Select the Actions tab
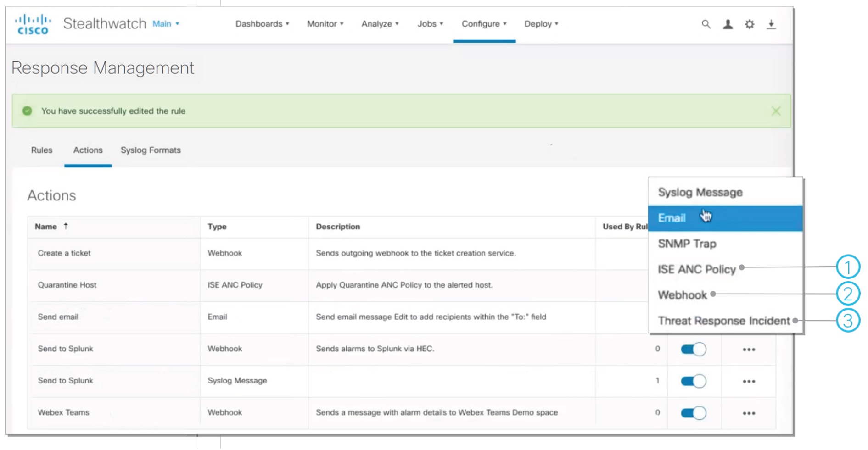 [88, 150]
